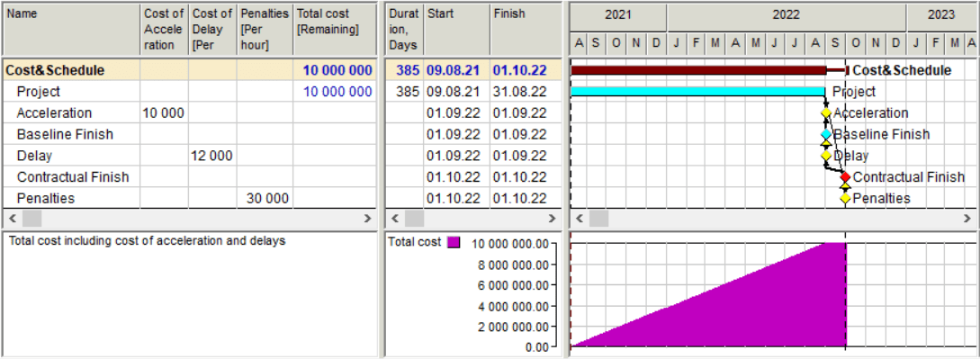Select the dark red Cost&Schedule summary bar
This screenshot has height=359, width=980.
point(698,70)
